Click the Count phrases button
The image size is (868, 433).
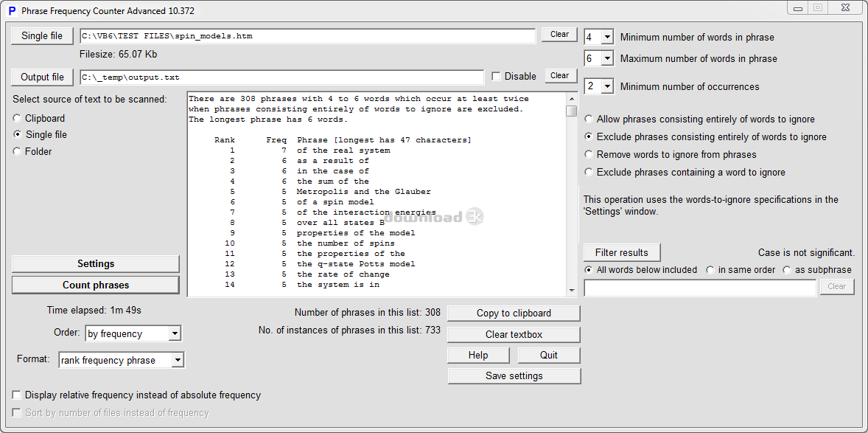[96, 285]
